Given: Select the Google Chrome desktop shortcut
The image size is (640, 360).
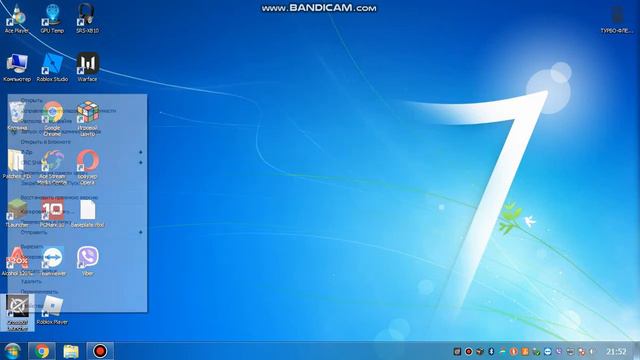Looking at the screenshot, I should (52, 119).
